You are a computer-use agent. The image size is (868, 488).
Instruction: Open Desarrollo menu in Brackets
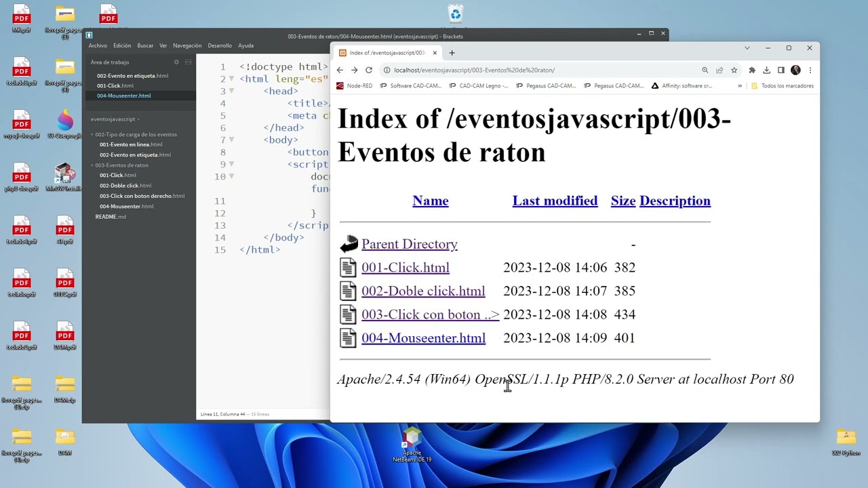tap(220, 45)
